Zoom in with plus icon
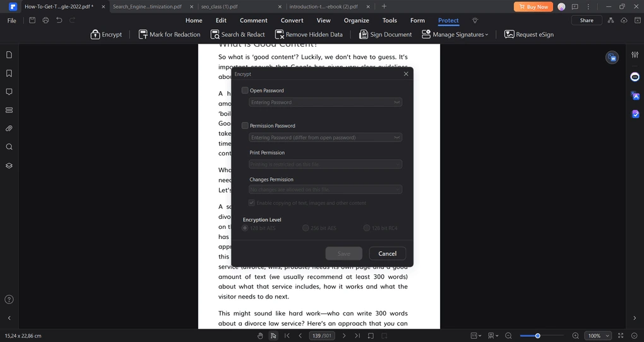Screen dimensions: 644x342 click(575, 336)
